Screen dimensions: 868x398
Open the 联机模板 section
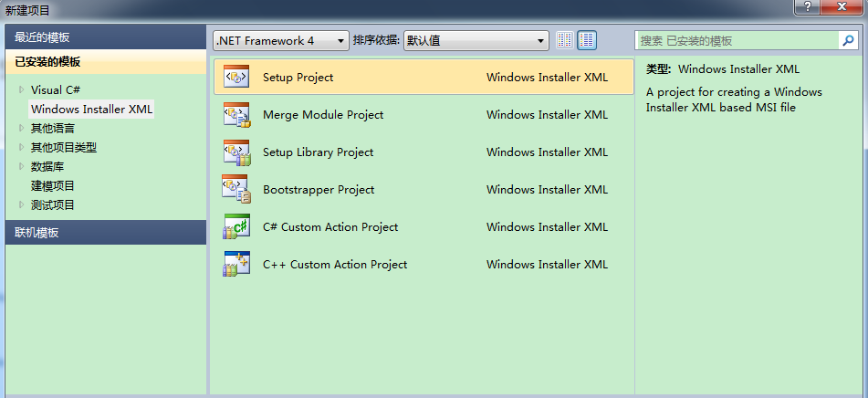click(x=106, y=233)
